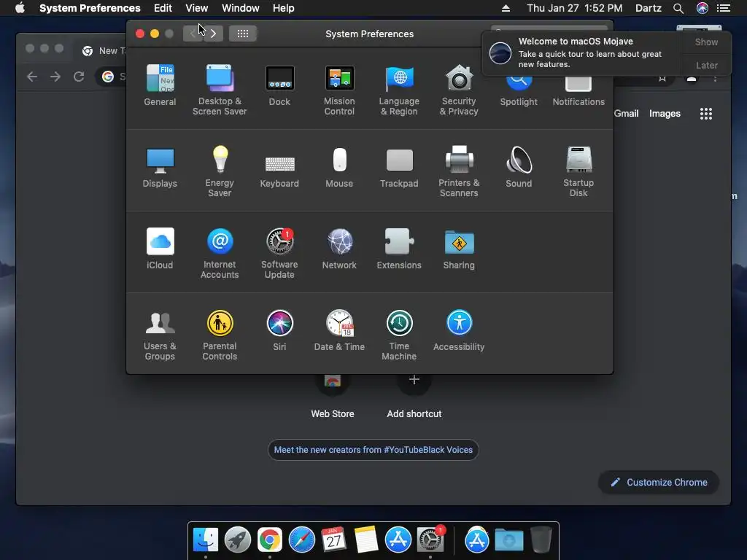Open the View menu
Screen dimensions: 747x560
tap(197, 8)
